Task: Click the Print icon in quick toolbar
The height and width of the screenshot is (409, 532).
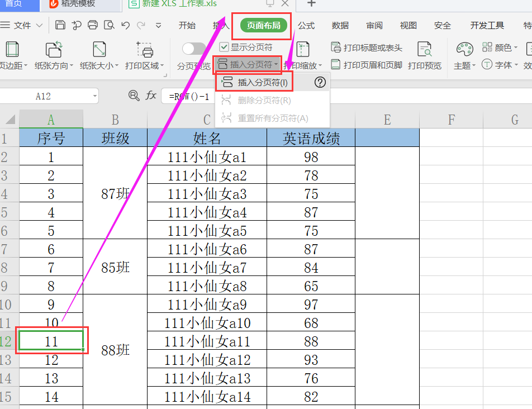Action: (93, 25)
